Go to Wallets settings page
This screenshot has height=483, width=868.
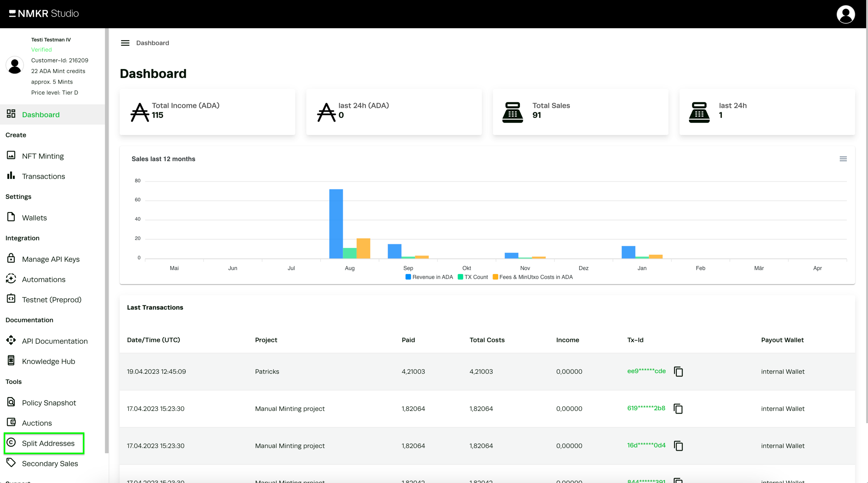click(x=34, y=218)
